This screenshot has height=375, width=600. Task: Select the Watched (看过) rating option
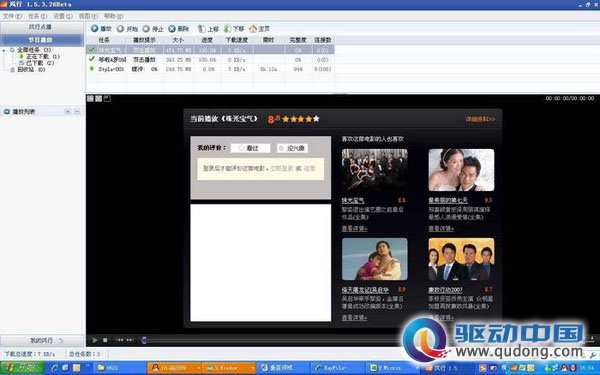tap(250, 148)
